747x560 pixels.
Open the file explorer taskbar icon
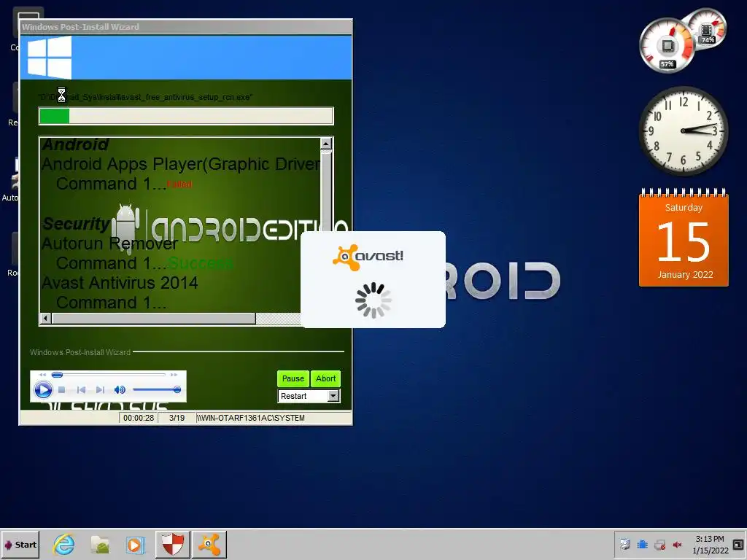point(101,544)
